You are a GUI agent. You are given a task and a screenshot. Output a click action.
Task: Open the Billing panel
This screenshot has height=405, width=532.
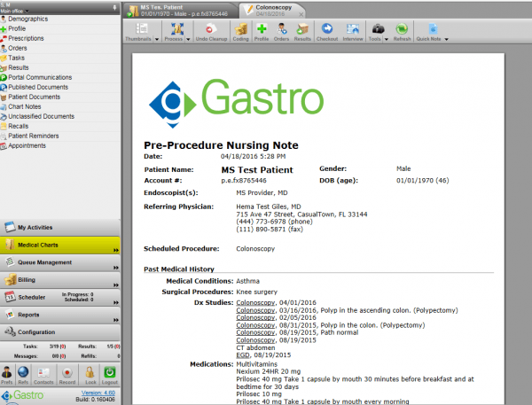pos(60,280)
